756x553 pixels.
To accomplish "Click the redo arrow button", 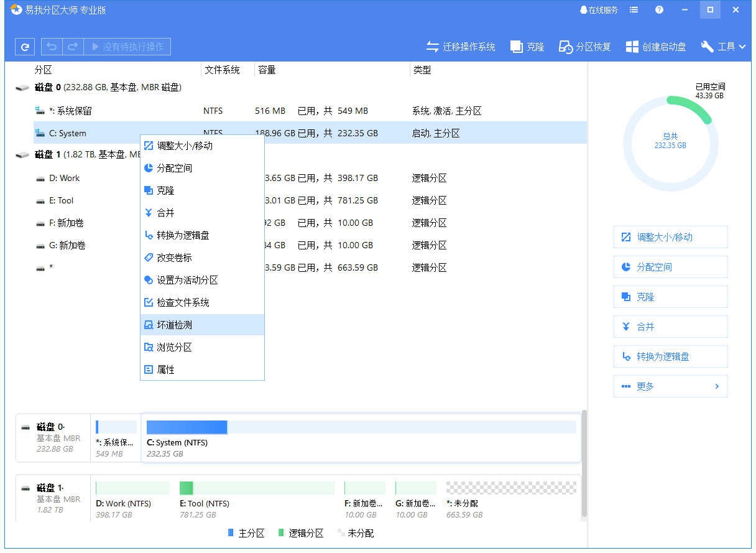I will coord(73,47).
